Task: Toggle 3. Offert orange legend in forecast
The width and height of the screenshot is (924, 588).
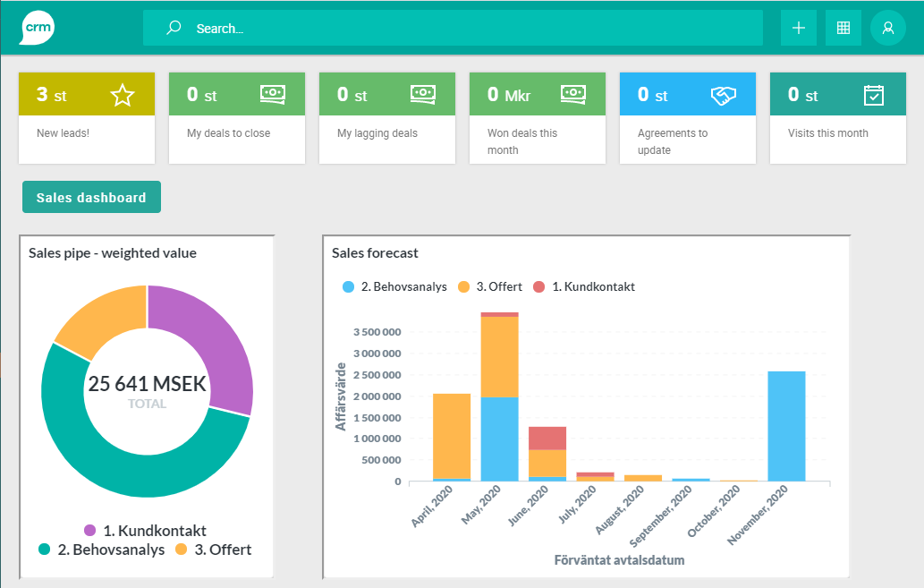Action: click(x=490, y=286)
